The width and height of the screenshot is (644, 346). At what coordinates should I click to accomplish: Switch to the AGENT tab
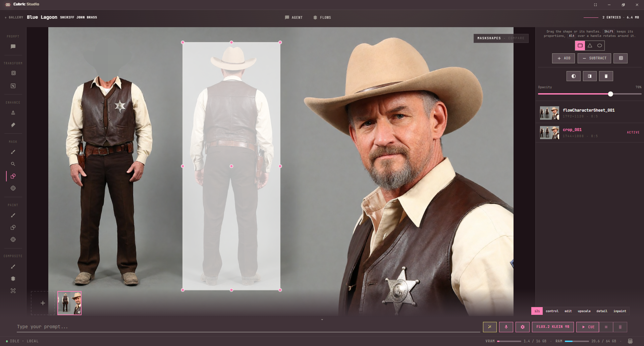click(x=294, y=17)
